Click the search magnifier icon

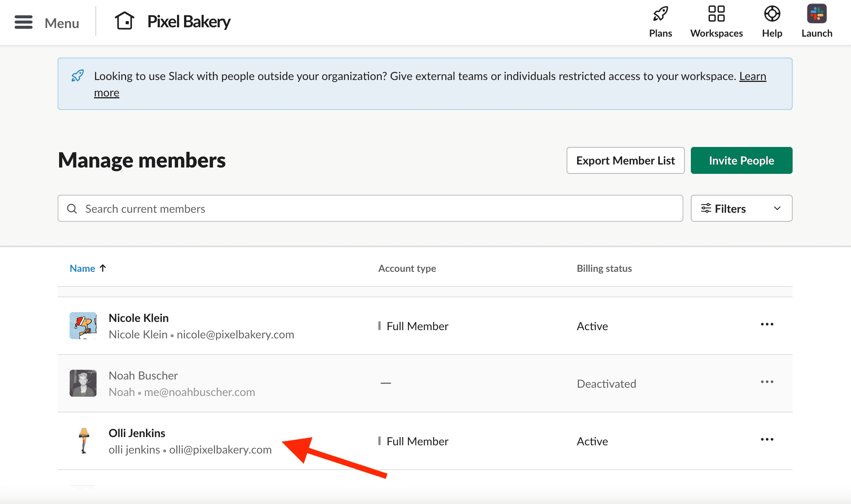coord(72,209)
